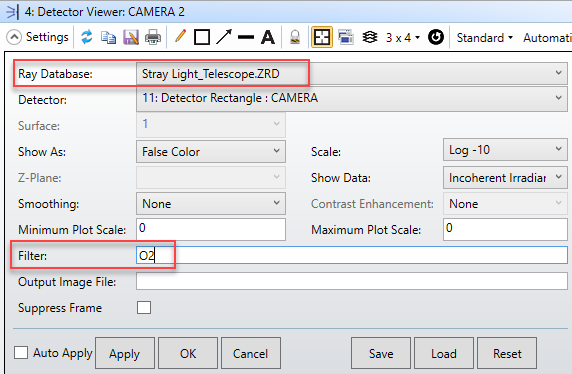Image resolution: width=572 pixels, height=374 pixels.
Task: Select the text annotation tool (A)
Action: [268, 37]
